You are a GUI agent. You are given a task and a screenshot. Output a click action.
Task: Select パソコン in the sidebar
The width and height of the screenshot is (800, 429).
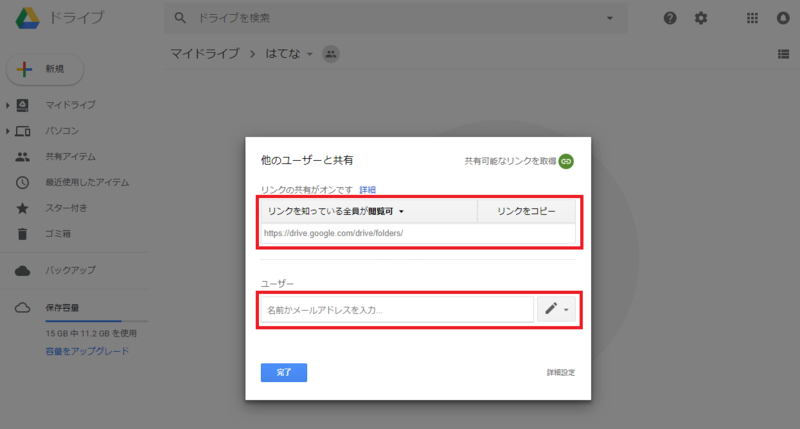tap(62, 131)
